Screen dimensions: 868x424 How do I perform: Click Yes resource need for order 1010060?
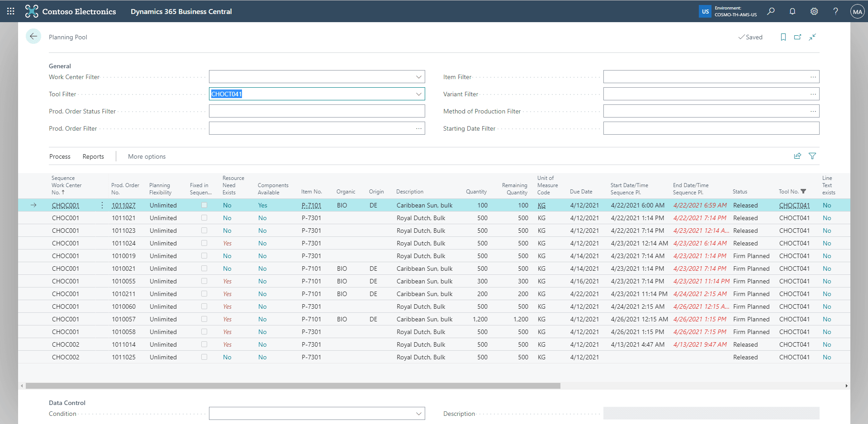(x=227, y=306)
